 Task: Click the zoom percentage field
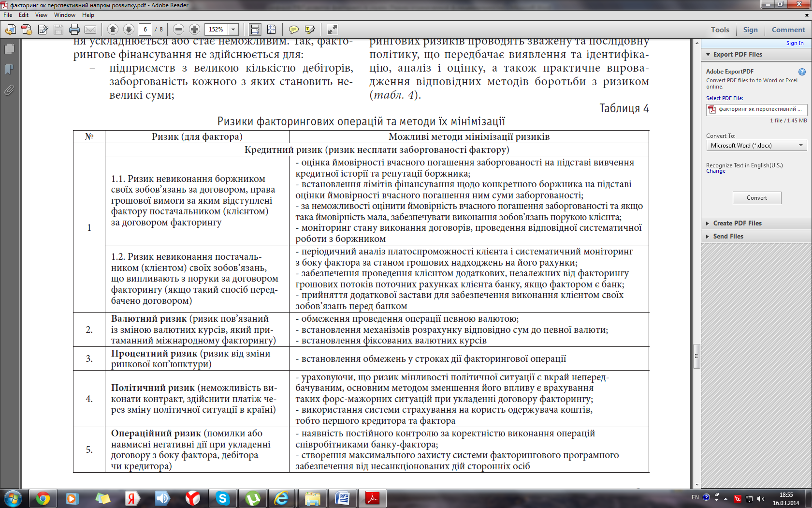click(216, 30)
